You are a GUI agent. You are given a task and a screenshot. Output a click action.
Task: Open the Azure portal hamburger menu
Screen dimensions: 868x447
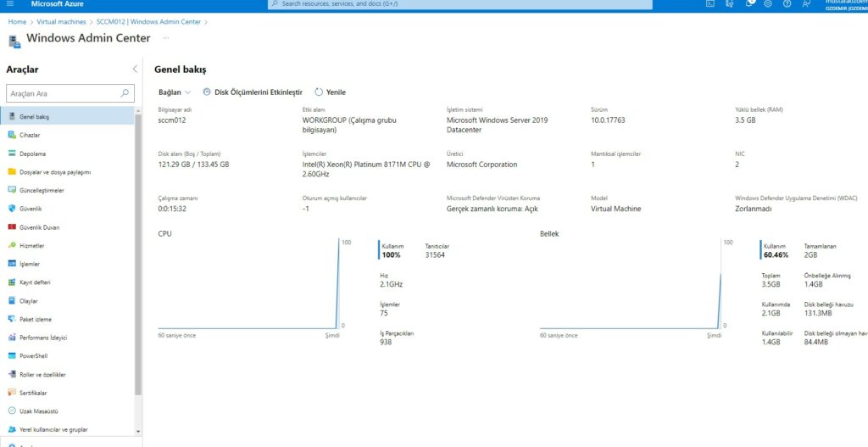coord(10,3)
